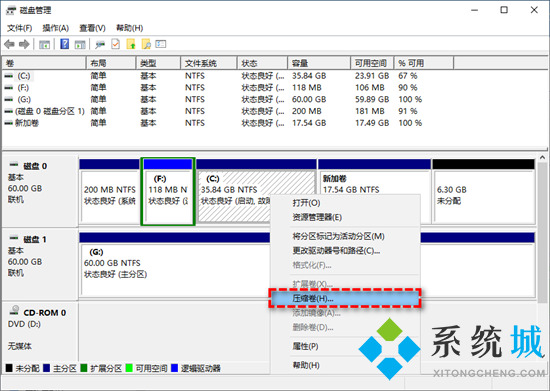Click the Back arrow in the toolbar
Screen dimensions: 550x391
tap(9, 44)
